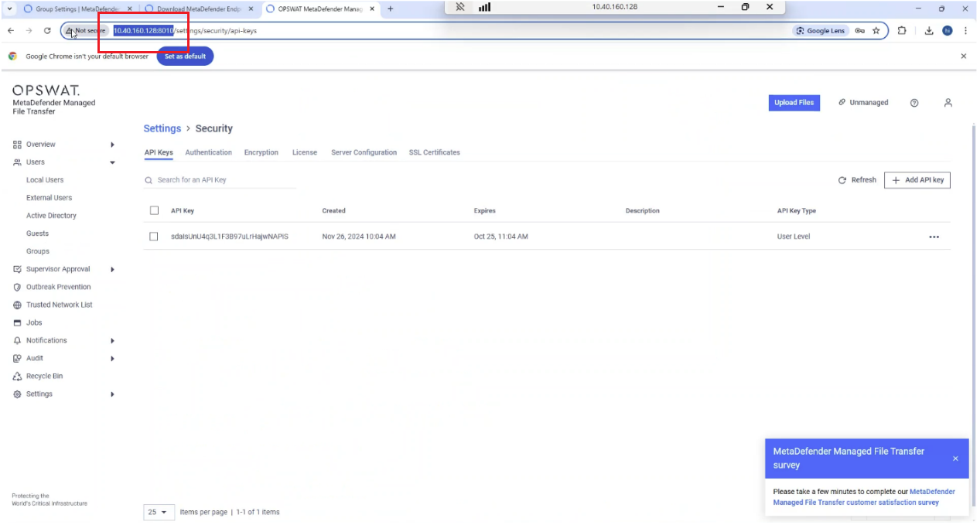Open the Server Configuration tab

[364, 152]
